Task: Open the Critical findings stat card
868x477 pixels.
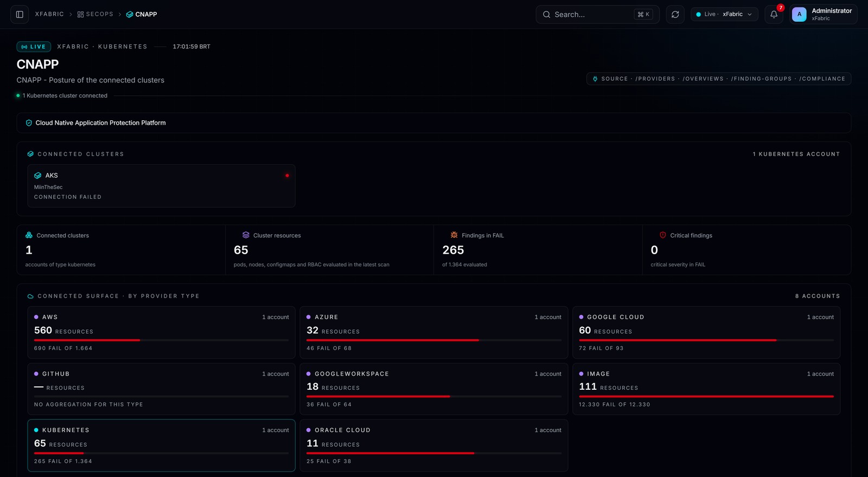Action: tap(746, 250)
